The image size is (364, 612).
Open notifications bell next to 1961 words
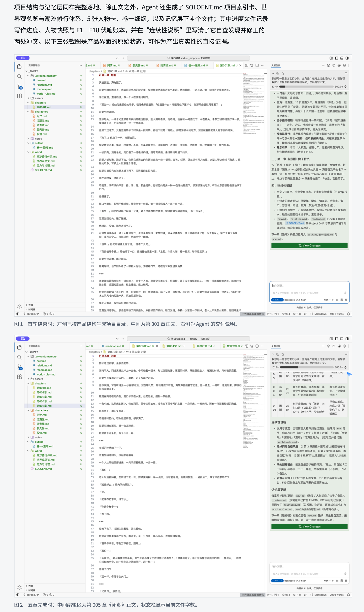pyautogui.click(x=348, y=314)
